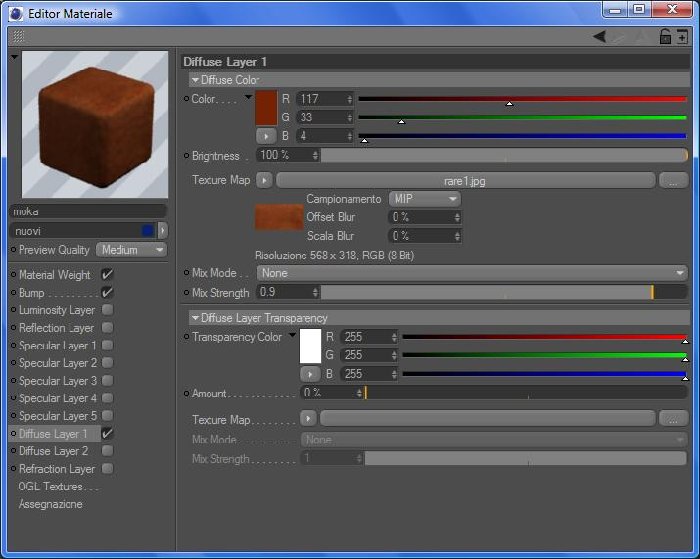This screenshot has width=700, height=559.
Task: Enable the Specular Layer 3 checkbox
Action: pos(108,380)
